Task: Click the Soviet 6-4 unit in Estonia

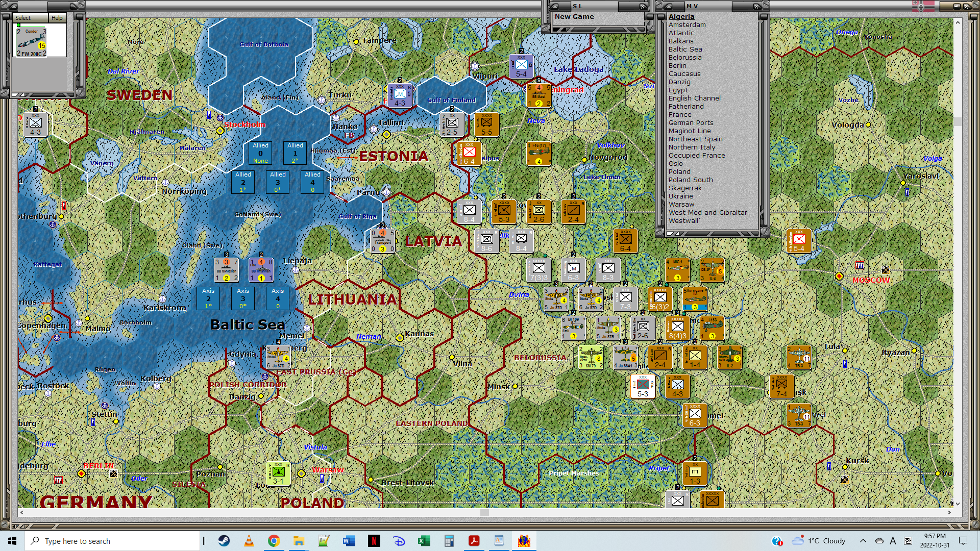Action: (469, 154)
